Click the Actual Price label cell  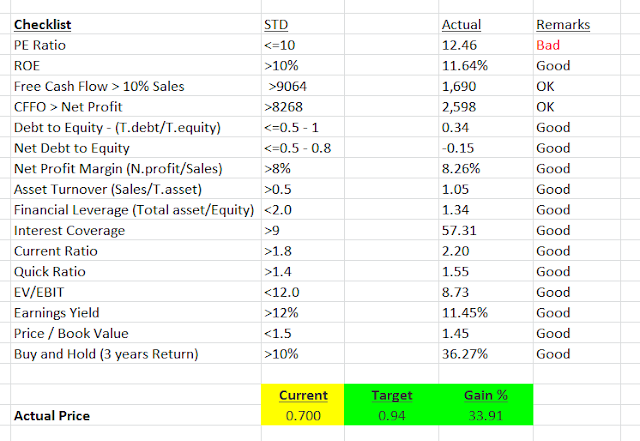click(136, 415)
